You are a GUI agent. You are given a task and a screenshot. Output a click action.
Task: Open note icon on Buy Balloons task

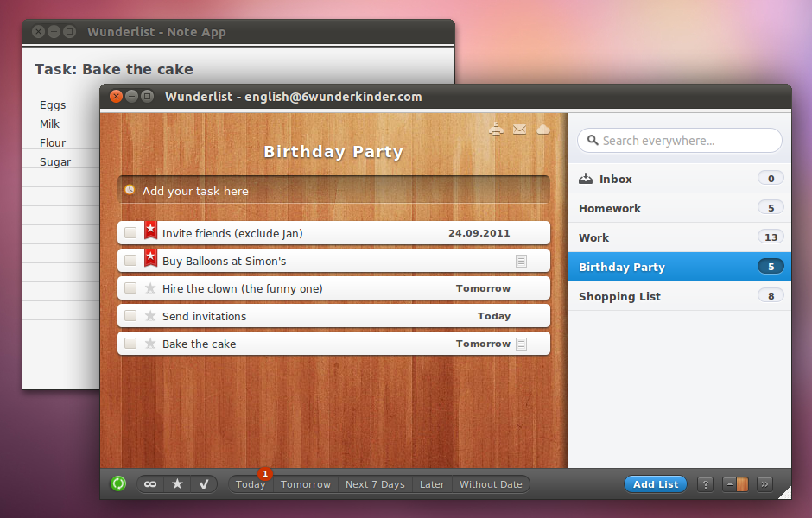click(521, 261)
